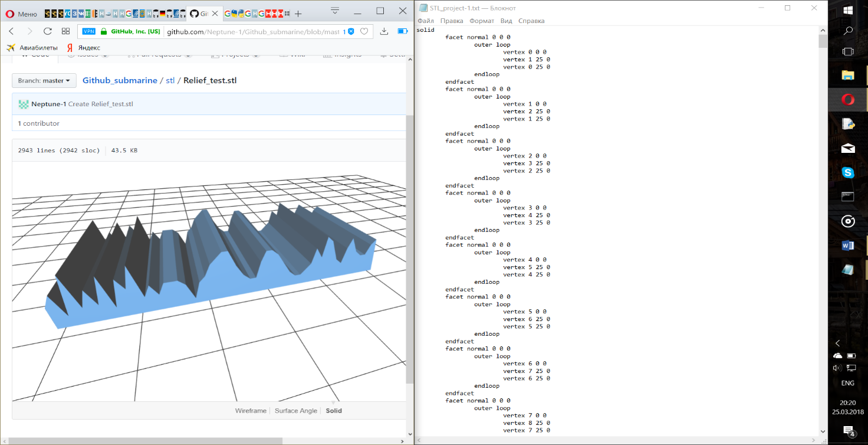Reload the GitHub page
868x445 pixels.
[x=48, y=31]
